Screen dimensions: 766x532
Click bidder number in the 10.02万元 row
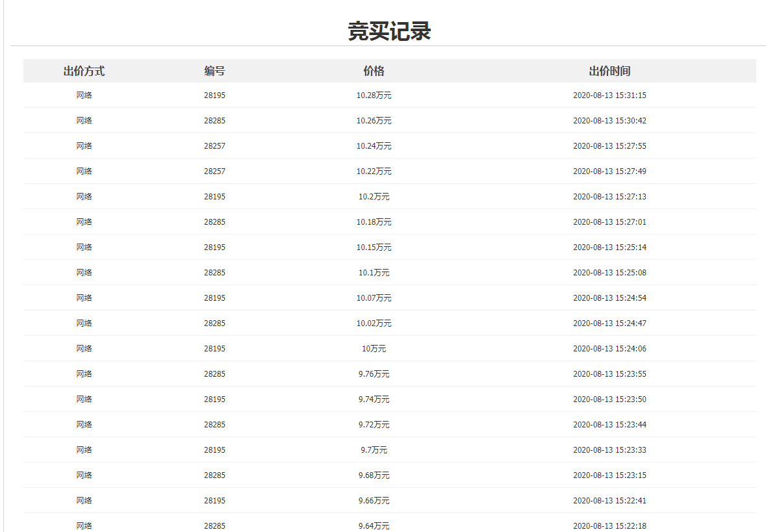point(214,323)
